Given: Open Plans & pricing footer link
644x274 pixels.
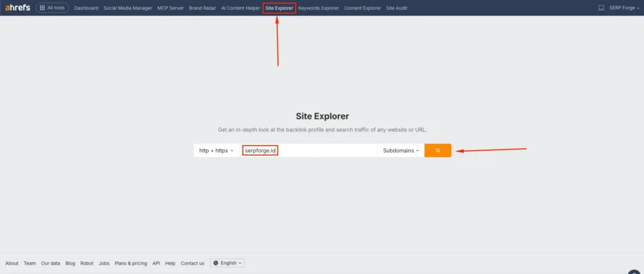Looking at the screenshot, I should [x=131, y=263].
